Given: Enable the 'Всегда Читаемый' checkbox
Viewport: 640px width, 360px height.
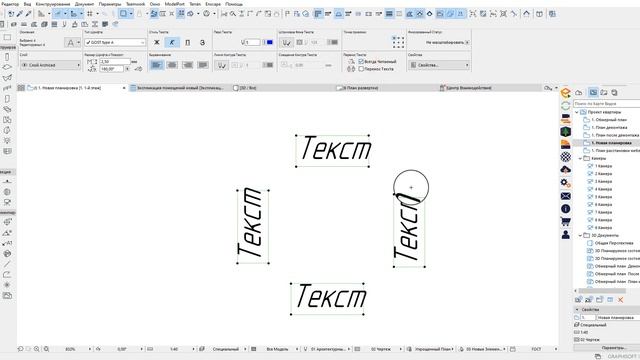Looking at the screenshot, I should click(x=361, y=61).
